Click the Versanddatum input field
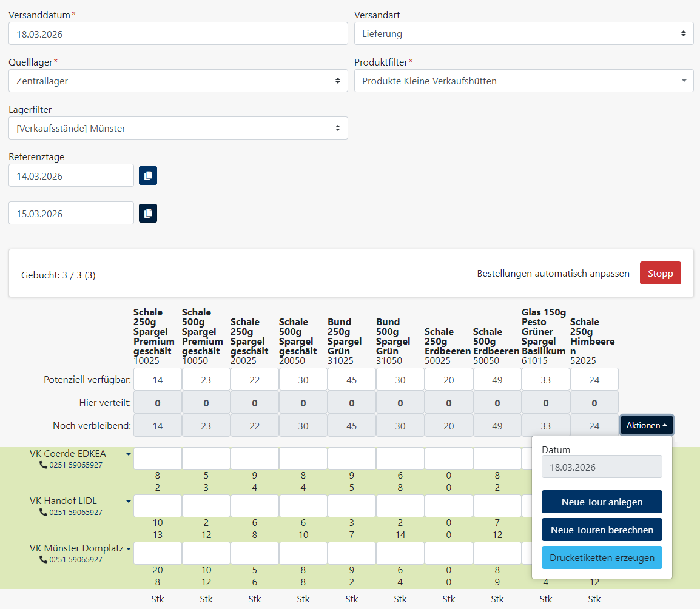The width and height of the screenshot is (700, 609). pos(178,34)
